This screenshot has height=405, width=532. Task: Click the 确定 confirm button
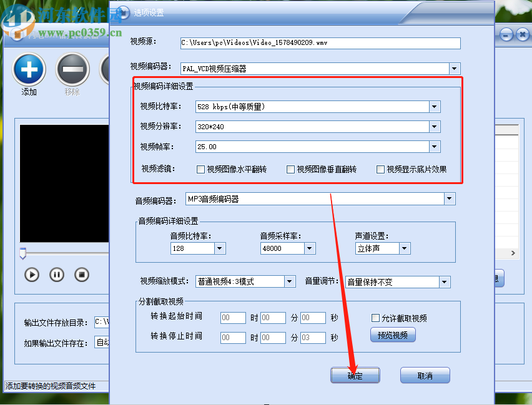click(x=355, y=375)
